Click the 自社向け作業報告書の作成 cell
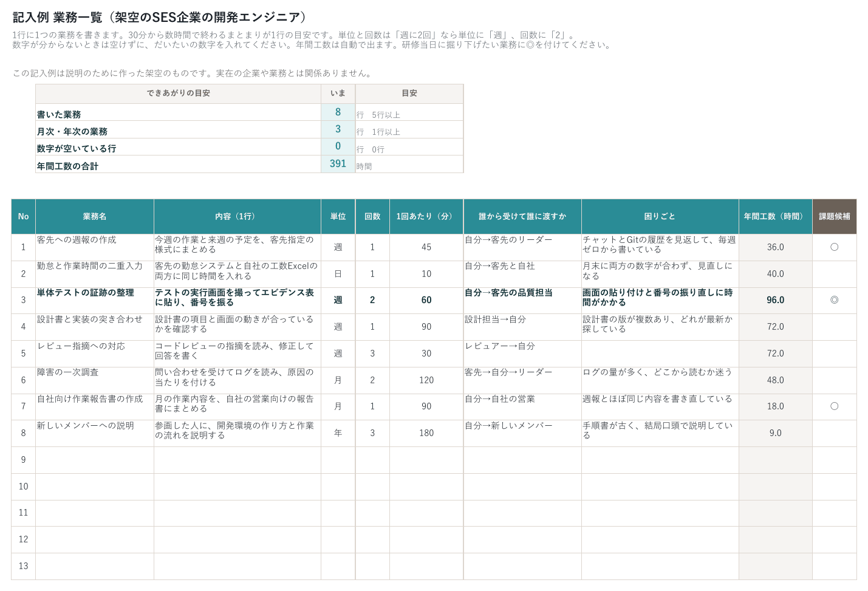868x591 pixels. click(95, 406)
